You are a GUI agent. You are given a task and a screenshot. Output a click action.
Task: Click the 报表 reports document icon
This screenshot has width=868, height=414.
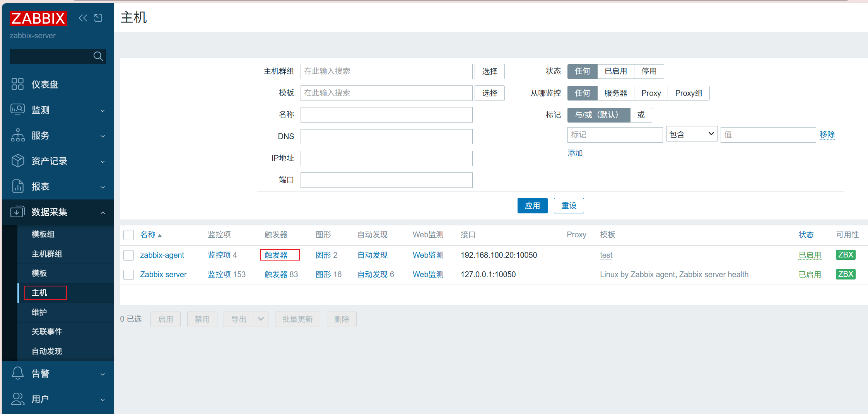(17, 186)
